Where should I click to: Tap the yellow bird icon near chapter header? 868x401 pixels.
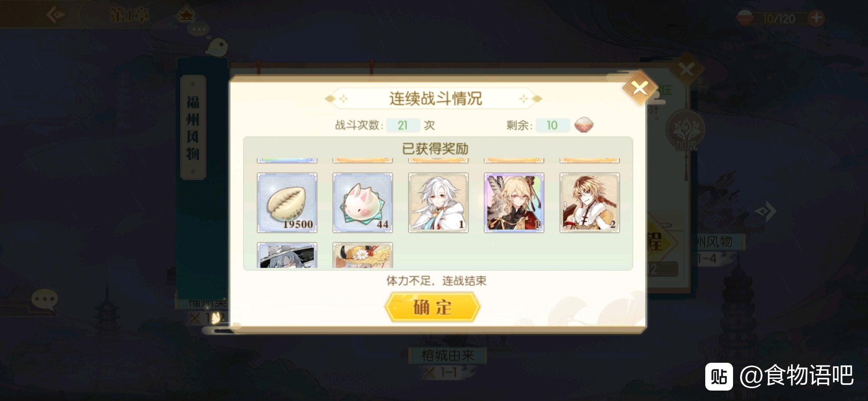[x=217, y=46]
